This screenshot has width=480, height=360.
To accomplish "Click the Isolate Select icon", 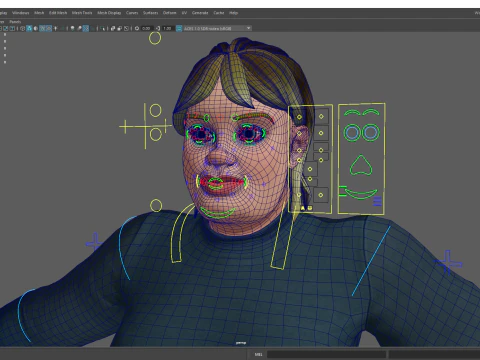I will (x=102, y=28).
